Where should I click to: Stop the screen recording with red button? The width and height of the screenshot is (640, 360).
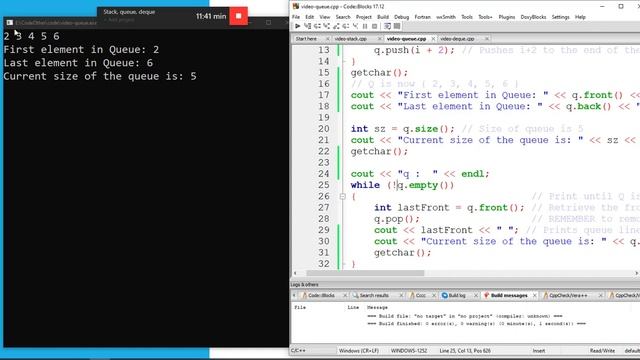[x=238, y=16]
